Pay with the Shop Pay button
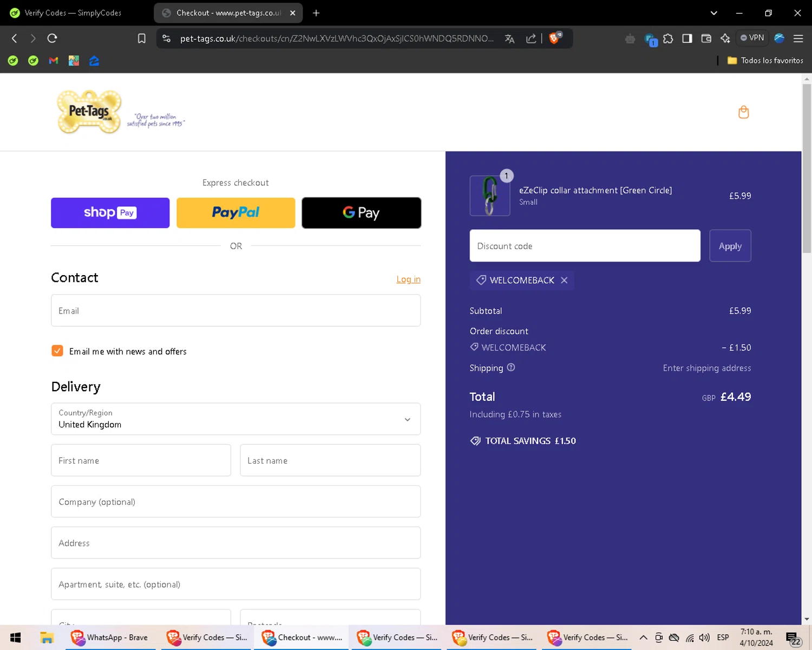The width and height of the screenshot is (812, 650). coord(110,213)
